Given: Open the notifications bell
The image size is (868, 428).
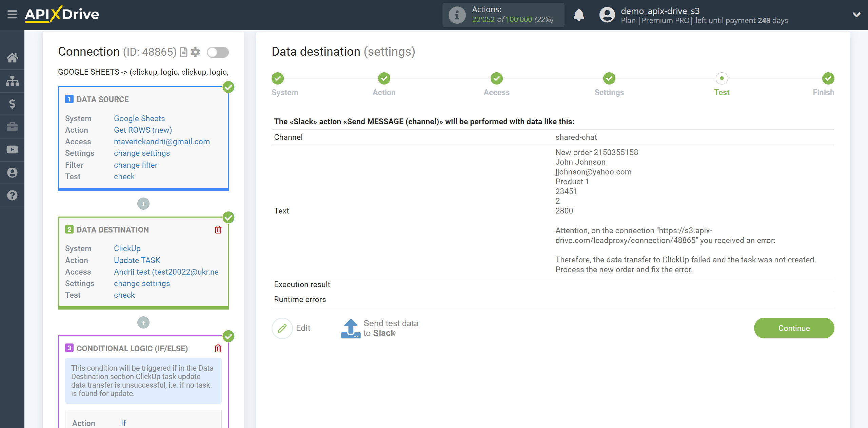Looking at the screenshot, I should [x=579, y=15].
